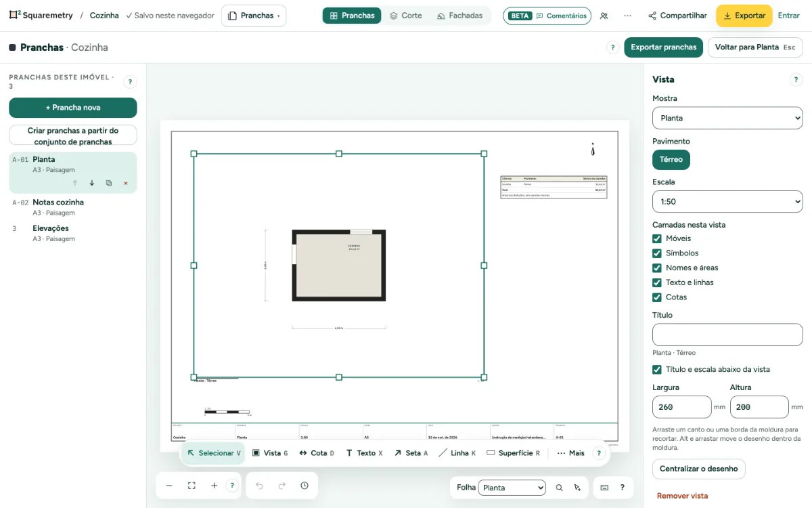This screenshot has width=812, height=508.
Task: Open the Escala dropdown showing 1:50
Action: point(727,202)
